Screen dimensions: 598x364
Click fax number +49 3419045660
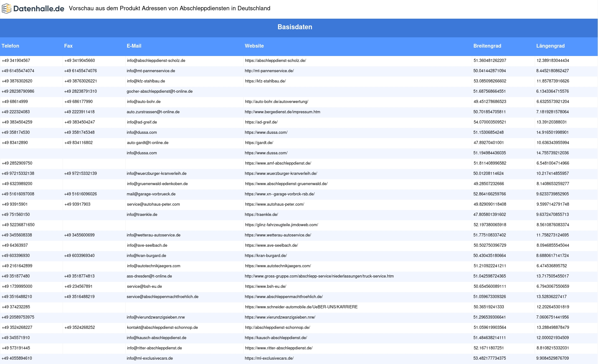click(x=80, y=61)
